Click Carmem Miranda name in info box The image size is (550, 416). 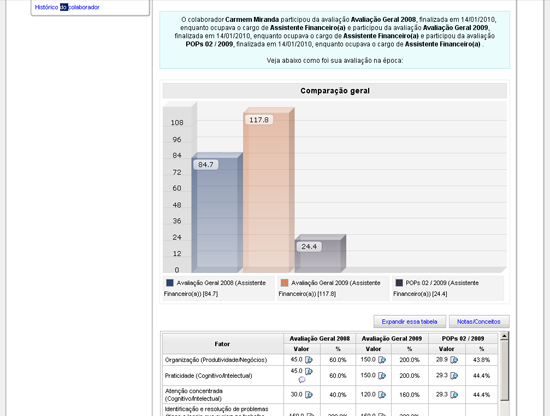252,20
